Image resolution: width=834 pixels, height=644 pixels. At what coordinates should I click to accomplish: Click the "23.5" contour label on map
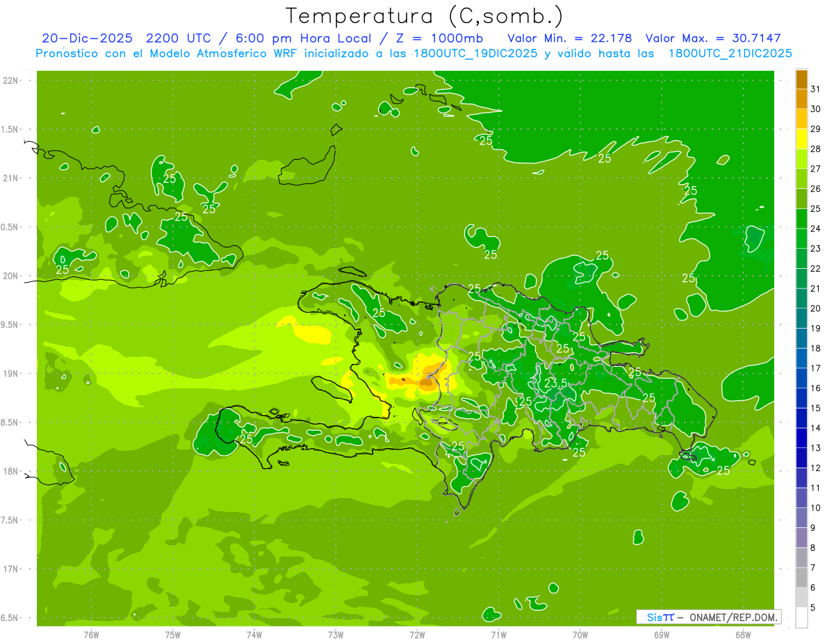[555, 383]
